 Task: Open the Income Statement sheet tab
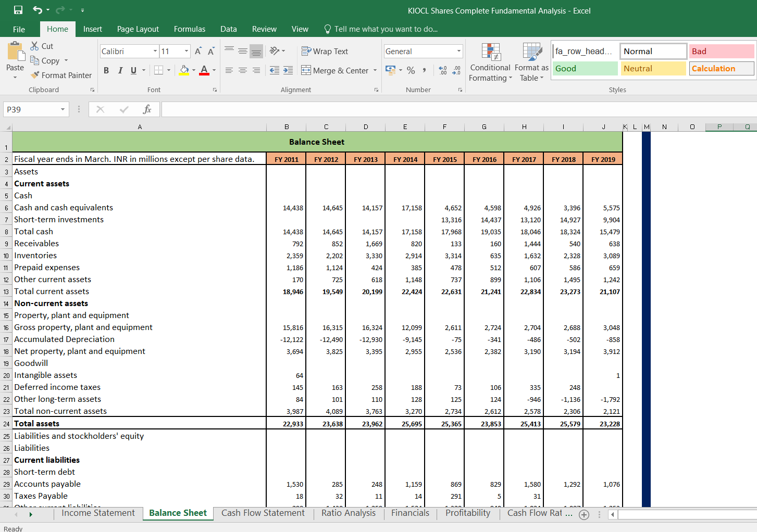[x=98, y=513]
